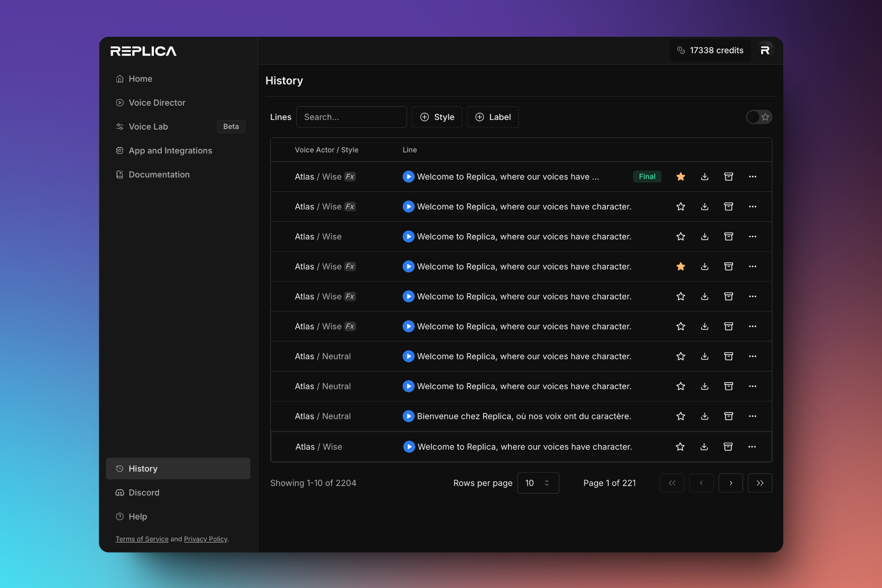Open more options for the Bienvenue line
Image resolution: width=882 pixels, height=588 pixels.
pos(752,416)
